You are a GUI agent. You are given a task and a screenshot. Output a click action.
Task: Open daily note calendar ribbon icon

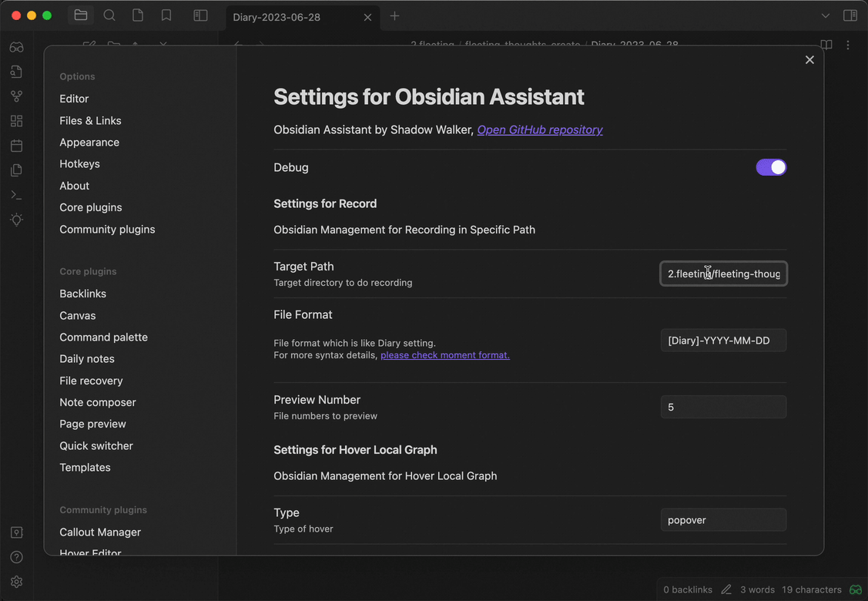(x=17, y=146)
